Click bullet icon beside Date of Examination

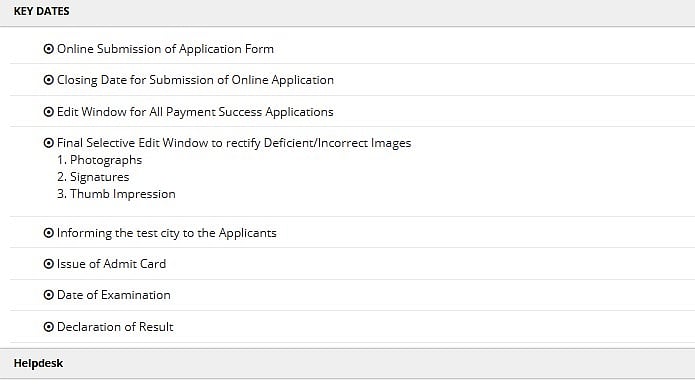(x=49, y=295)
